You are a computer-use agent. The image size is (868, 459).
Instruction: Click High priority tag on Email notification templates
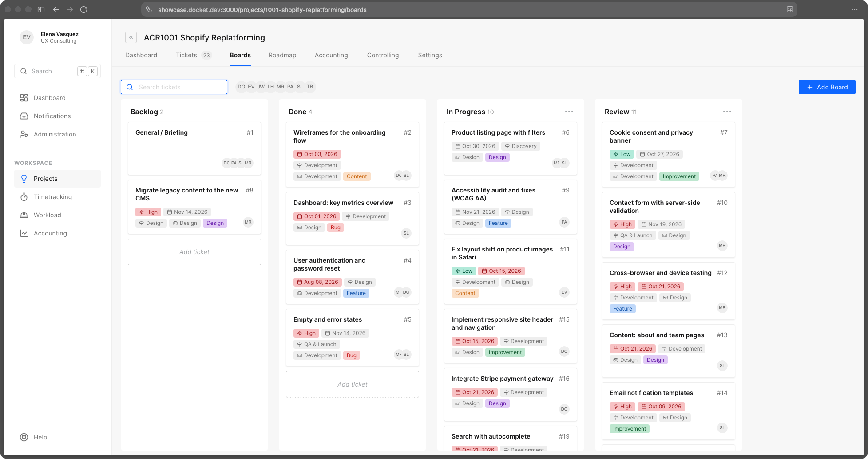622,407
